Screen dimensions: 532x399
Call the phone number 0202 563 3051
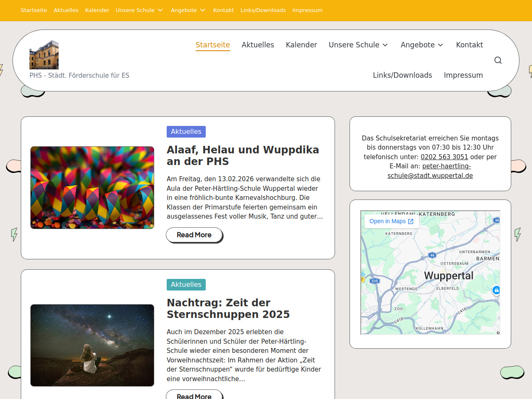click(x=444, y=157)
